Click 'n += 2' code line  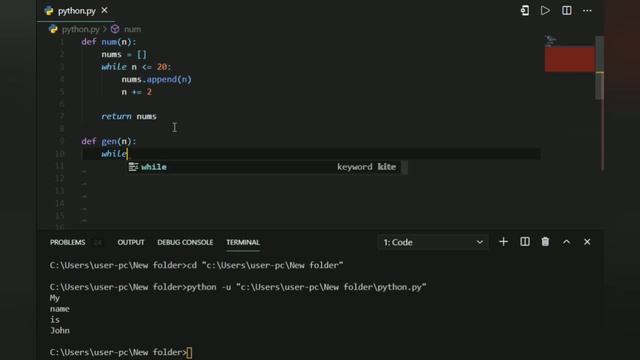[x=136, y=92]
